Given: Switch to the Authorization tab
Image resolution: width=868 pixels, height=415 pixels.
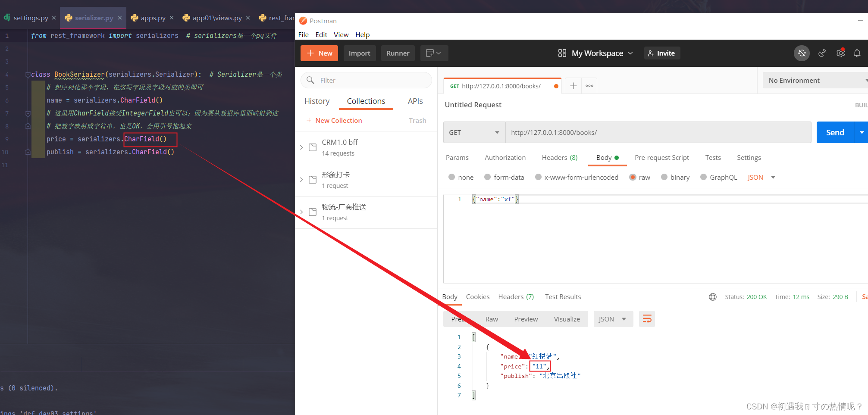Looking at the screenshot, I should 505,157.
